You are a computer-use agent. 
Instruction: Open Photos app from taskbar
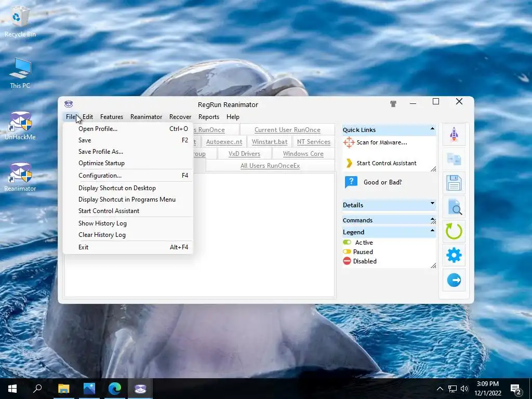(x=89, y=389)
